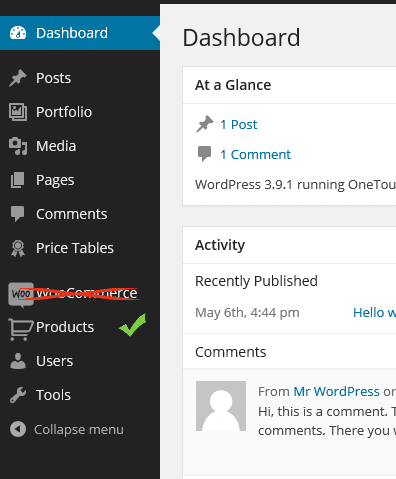Click the Recently Published heading
The width and height of the screenshot is (396, 479).
tap(256, 281)
